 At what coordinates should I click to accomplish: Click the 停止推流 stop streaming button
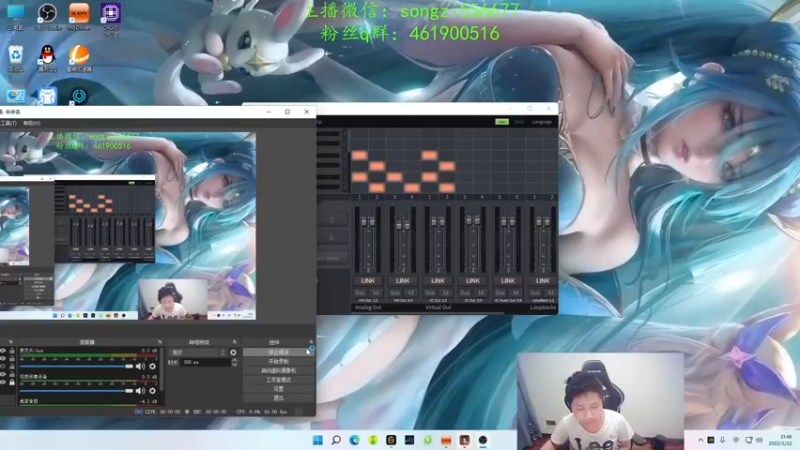[x=279, y=352]
